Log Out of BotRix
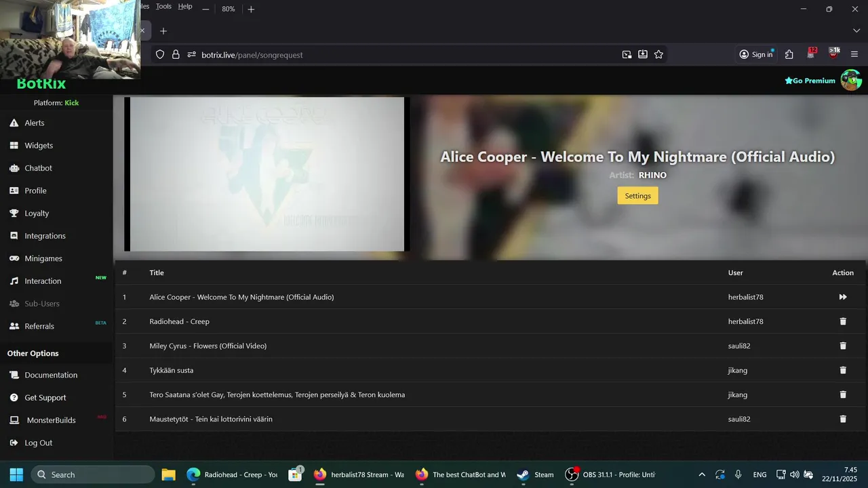 click(x=38, y=443)
